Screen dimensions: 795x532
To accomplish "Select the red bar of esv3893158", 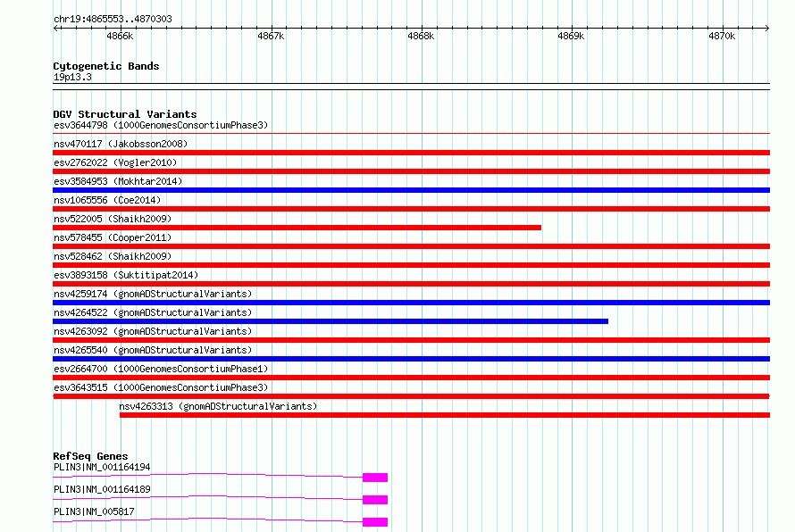I will pyautogui.click(x=411, y=284).
